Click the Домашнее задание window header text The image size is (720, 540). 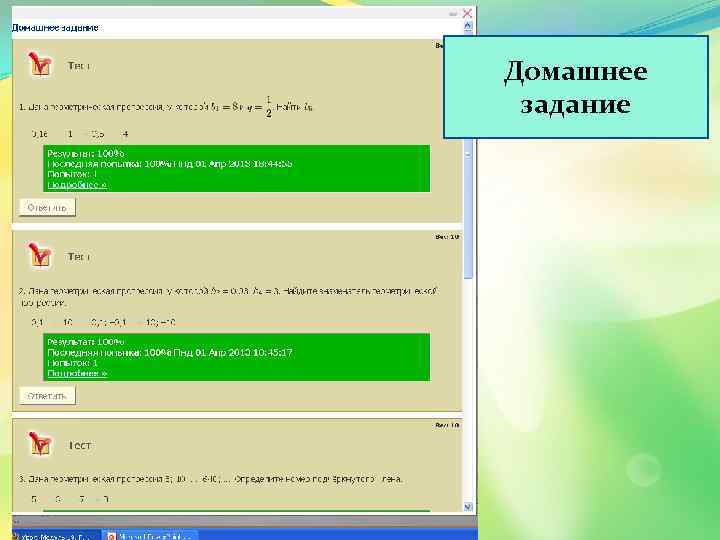pyautogui.click(x=55, y=28)
